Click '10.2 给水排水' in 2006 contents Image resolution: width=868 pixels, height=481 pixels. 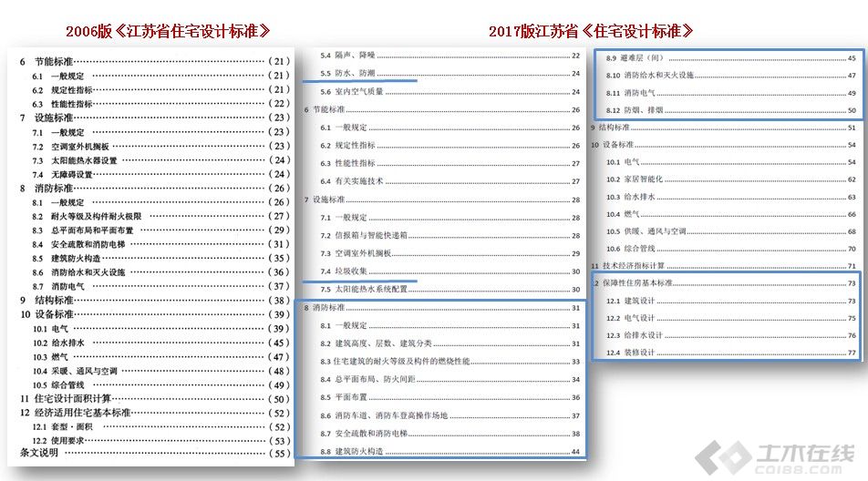point(58,343)
